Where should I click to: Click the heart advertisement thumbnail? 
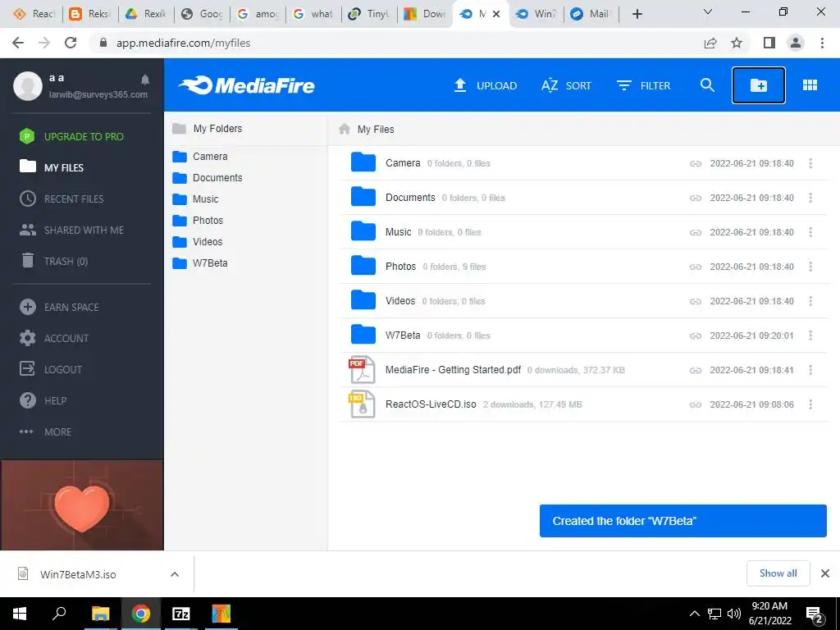coord(82,505)
